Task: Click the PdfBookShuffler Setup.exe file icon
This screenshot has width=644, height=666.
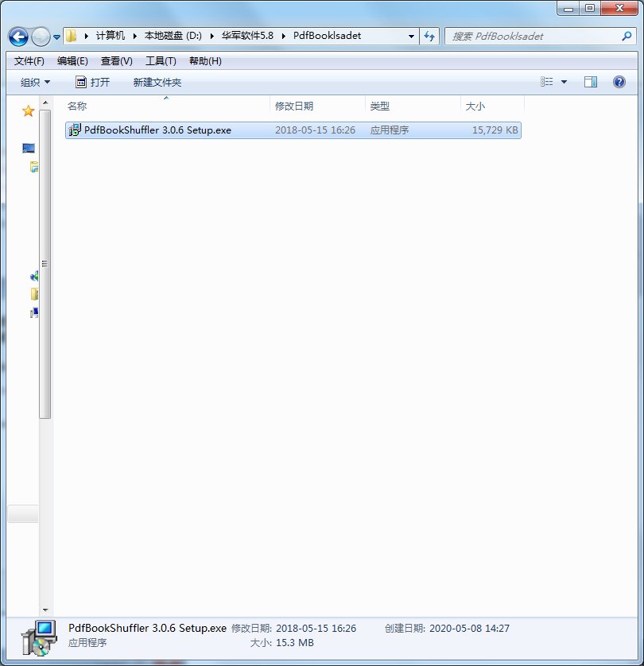Action: [x=74, y=130]
